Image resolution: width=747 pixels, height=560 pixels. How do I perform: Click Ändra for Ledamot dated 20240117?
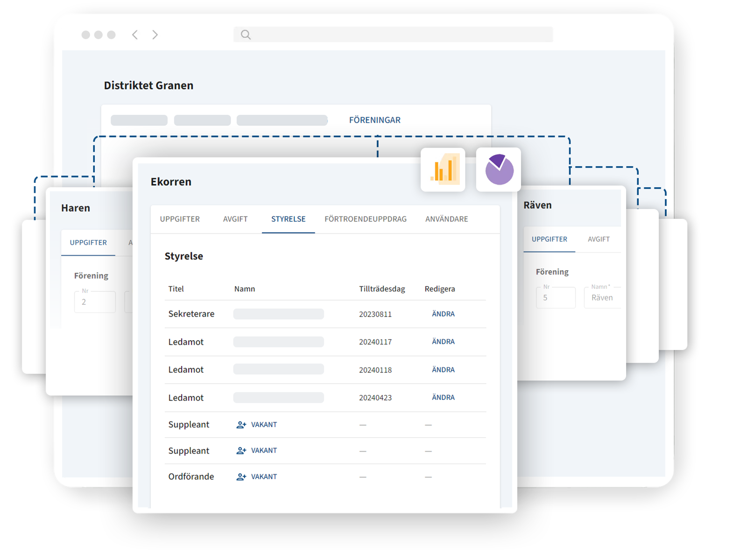(x=443, y=342)
